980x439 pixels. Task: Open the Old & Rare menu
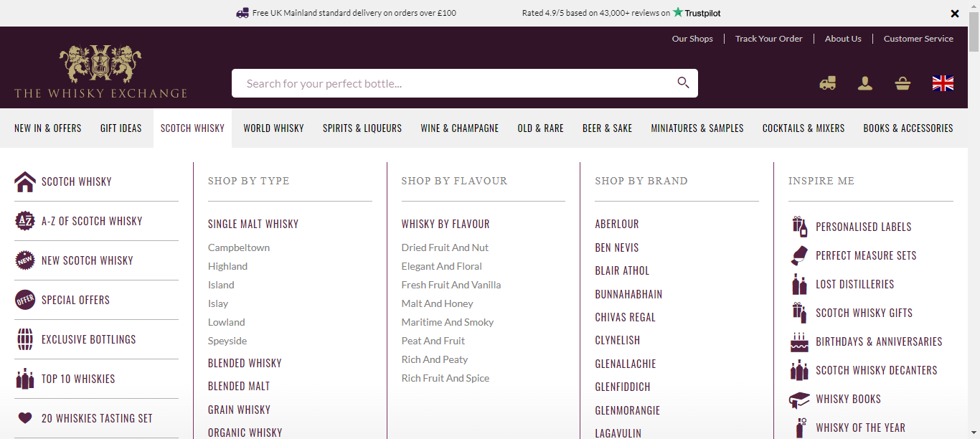coord(541,128)
